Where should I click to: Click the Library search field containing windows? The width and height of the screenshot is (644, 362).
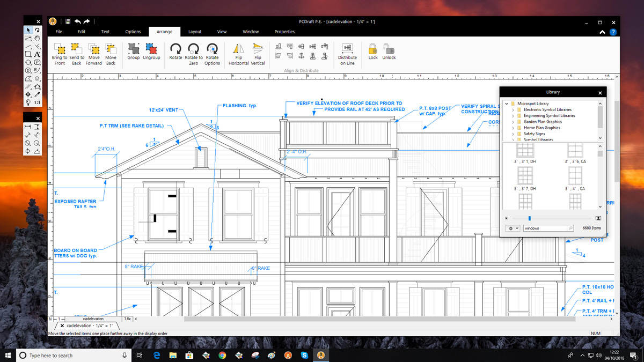[545, 228]
